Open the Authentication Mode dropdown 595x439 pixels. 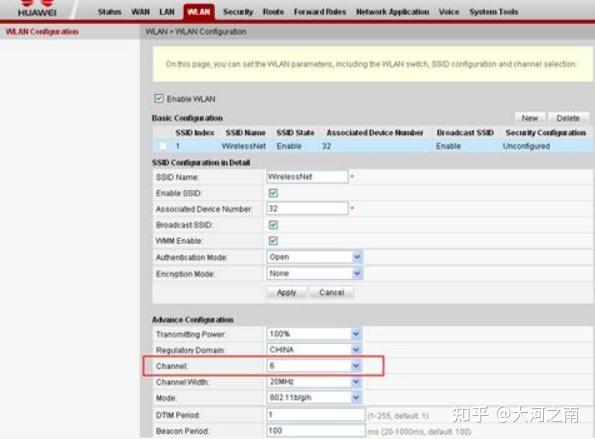click(x=315, y=257)
